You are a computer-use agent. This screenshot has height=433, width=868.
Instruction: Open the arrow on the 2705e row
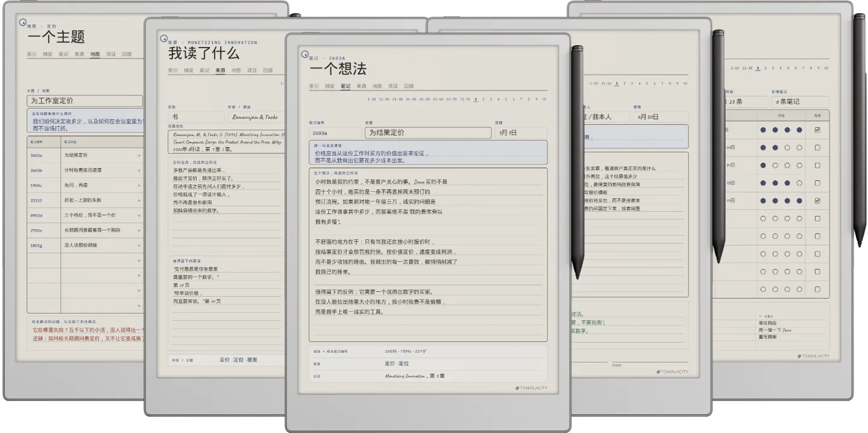(139, 230)
